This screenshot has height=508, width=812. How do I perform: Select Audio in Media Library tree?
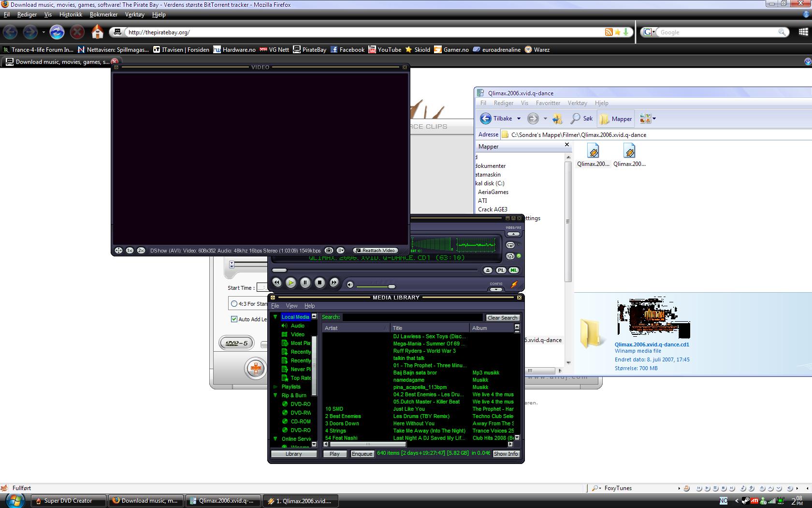[x=297, y=326]
